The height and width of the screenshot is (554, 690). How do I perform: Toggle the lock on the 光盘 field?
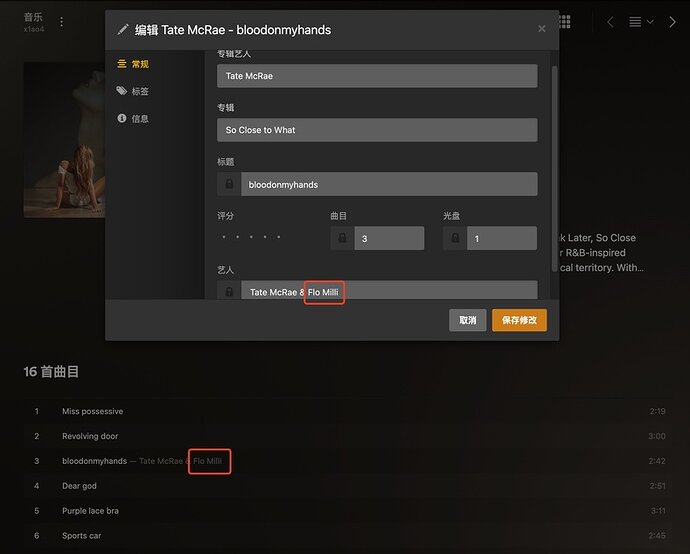[455, 238]
